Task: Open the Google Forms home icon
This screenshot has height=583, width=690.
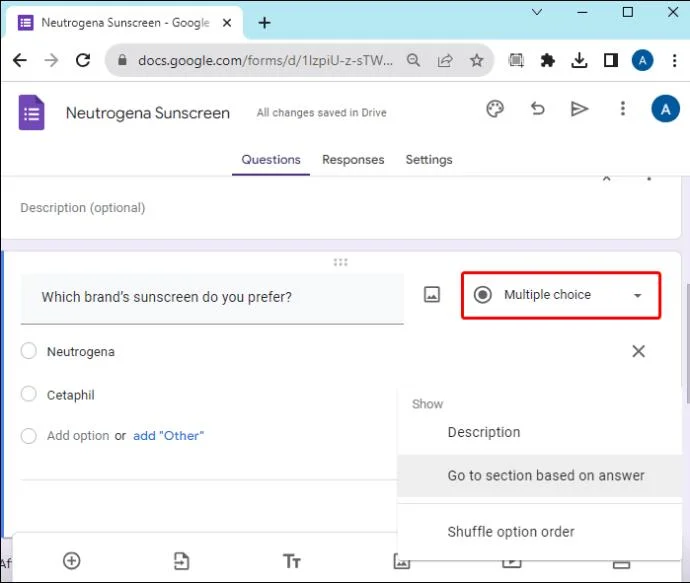Action: tap(31, 113)
